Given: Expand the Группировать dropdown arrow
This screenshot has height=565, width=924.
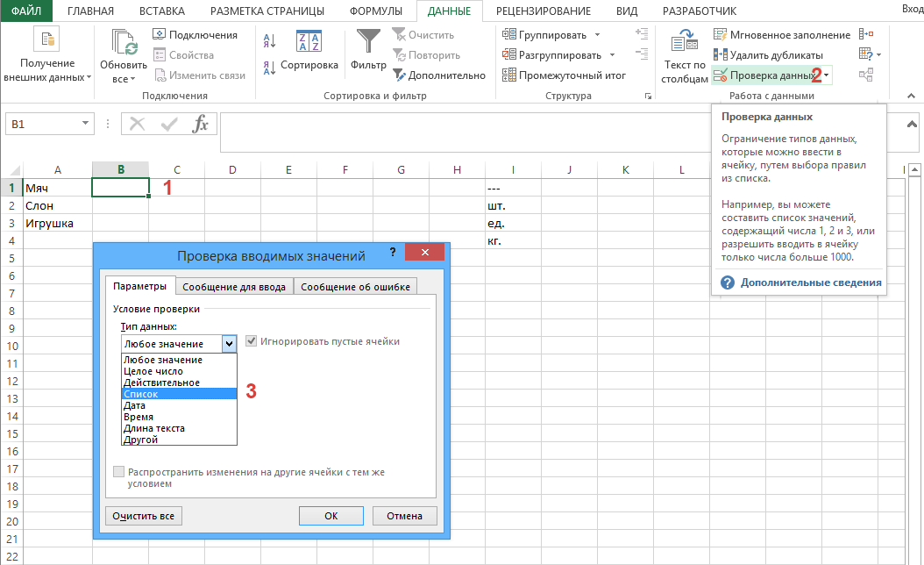Looking at the screenshot, I should click(597, 35).
